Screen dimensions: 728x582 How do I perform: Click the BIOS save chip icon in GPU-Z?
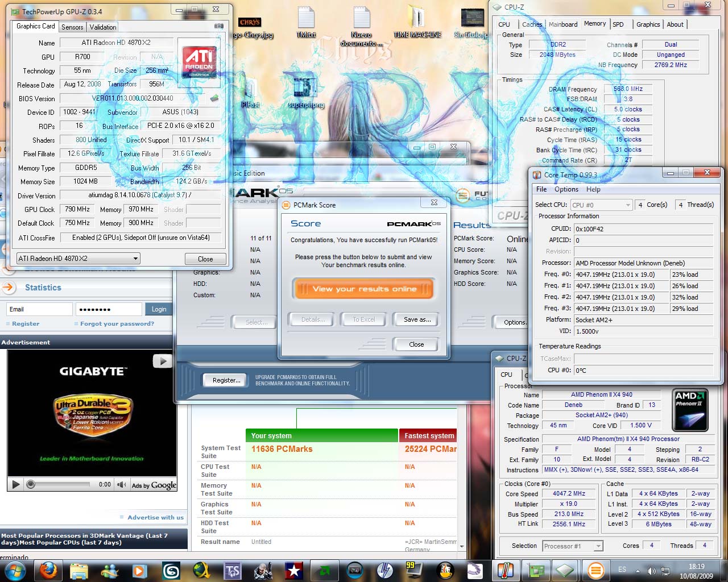pos(214,98)
